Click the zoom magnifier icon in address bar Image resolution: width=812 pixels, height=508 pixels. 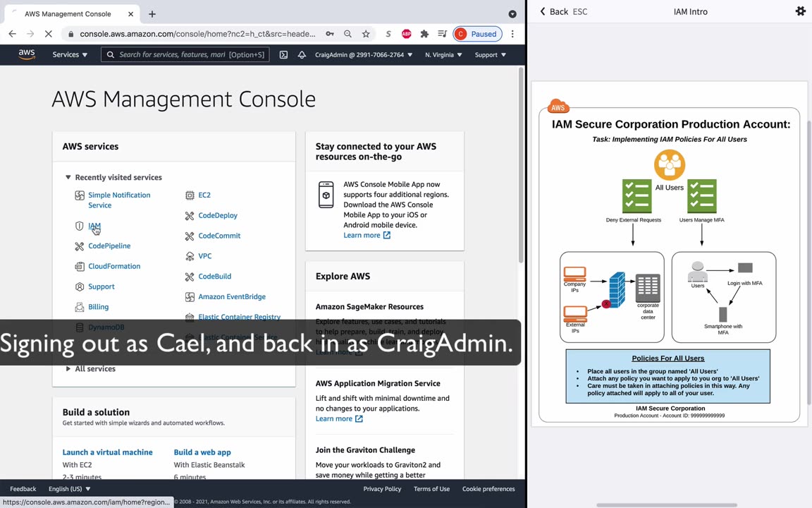click(348, 34)
